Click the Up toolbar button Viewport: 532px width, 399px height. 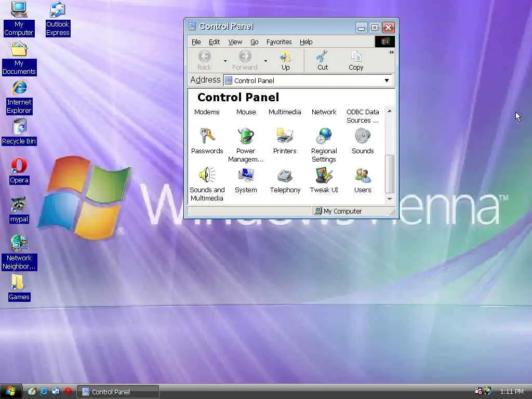(x=285, y=60)
